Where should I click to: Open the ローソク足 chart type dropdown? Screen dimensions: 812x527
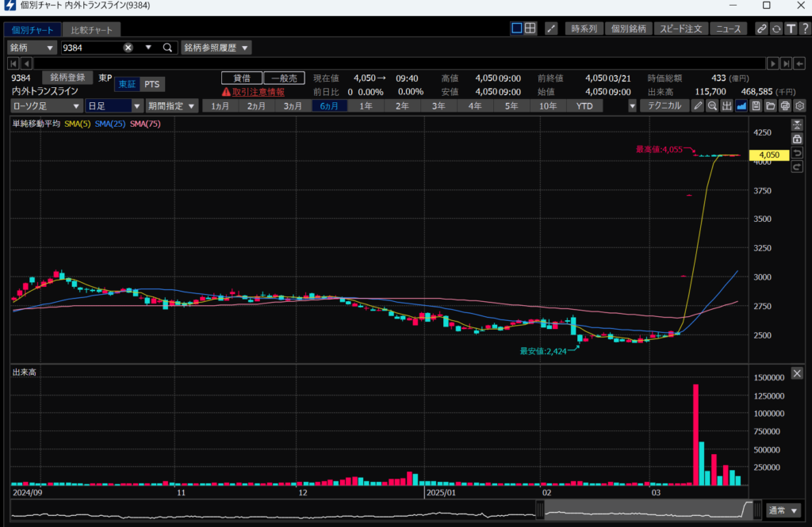click(x=46, y=106)
